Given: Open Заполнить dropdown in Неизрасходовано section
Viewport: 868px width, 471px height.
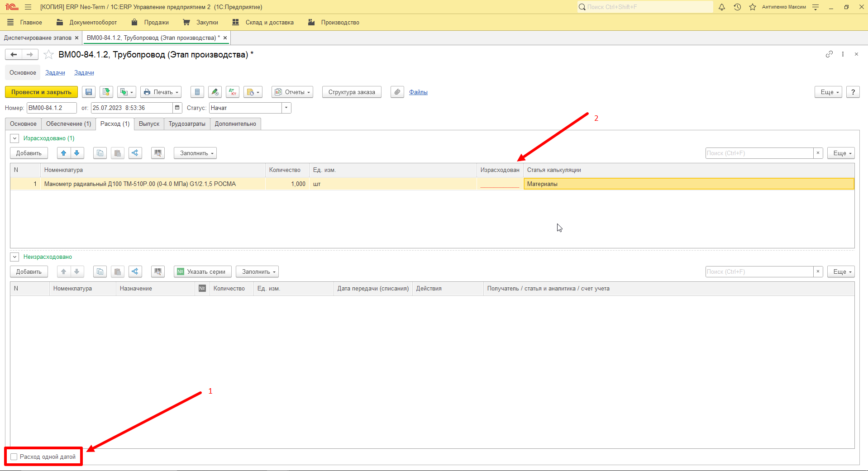Looking at the screenshot, I should click(x=257, y=271).
